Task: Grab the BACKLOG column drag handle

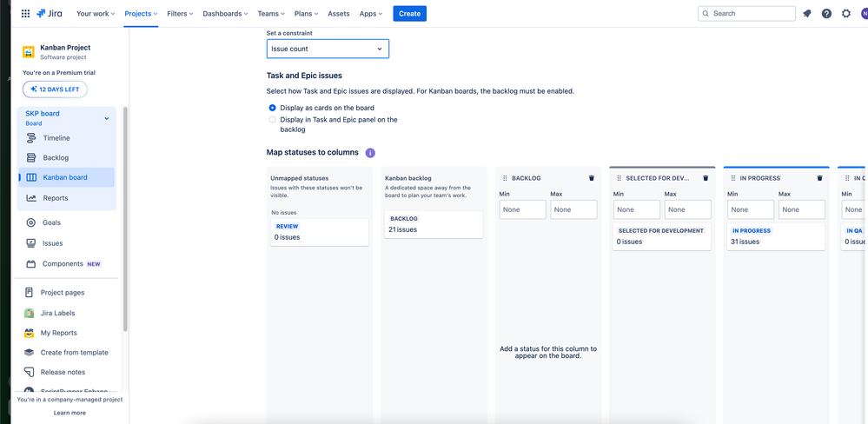Action: [505, 178]
